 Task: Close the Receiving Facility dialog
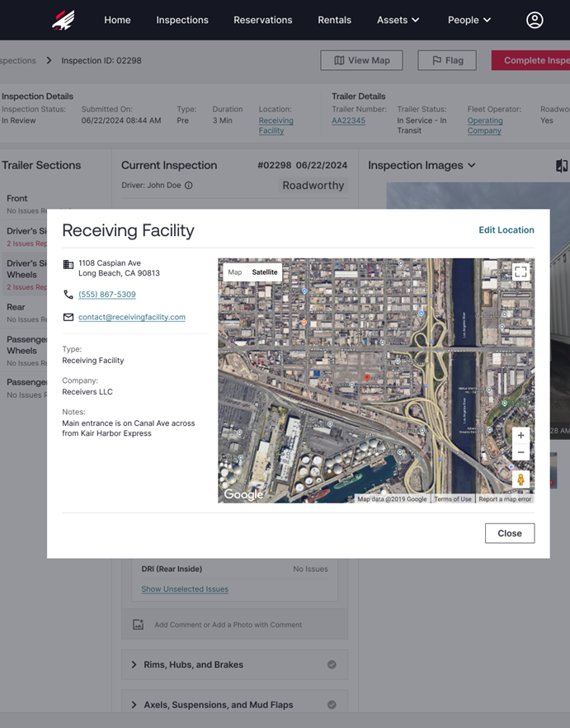point(509,533)
